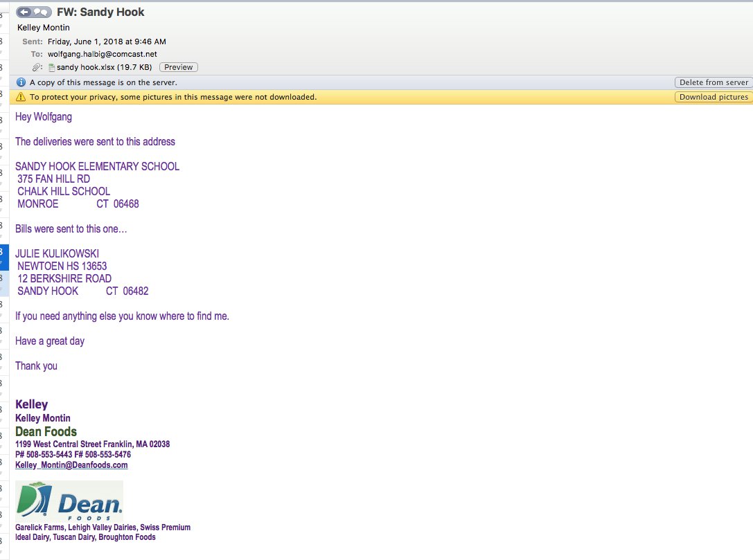Click the reply-all double arrow icon

[x=42, y=12]
